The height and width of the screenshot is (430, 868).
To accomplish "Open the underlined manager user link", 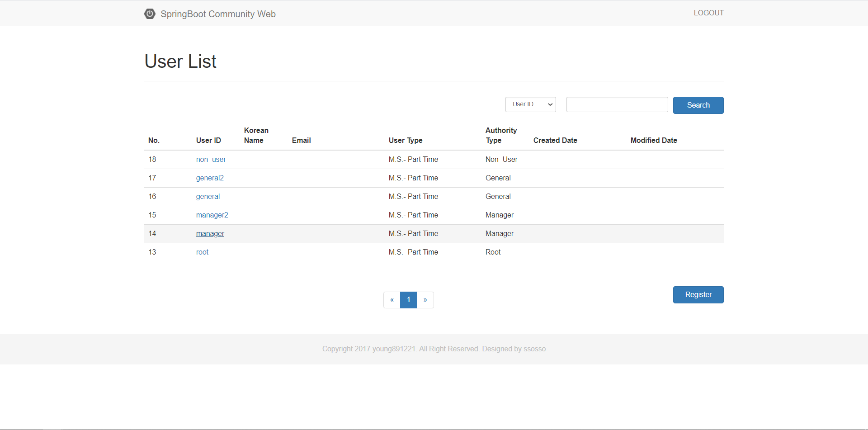I will click(x=210, y=234).
